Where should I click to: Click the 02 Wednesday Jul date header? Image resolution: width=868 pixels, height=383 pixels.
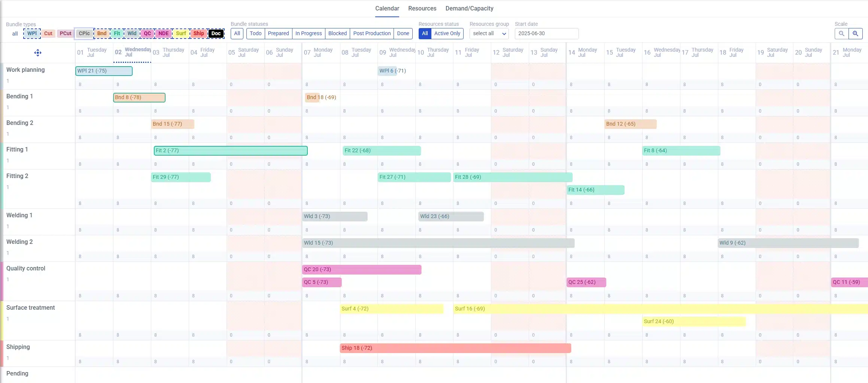[x=132, y=52]
